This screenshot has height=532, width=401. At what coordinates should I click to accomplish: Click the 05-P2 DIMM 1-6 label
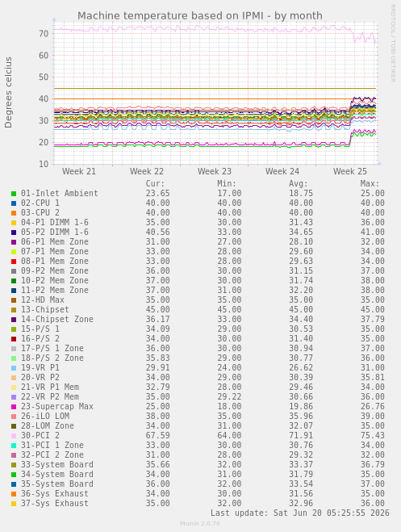coord(55,232)
